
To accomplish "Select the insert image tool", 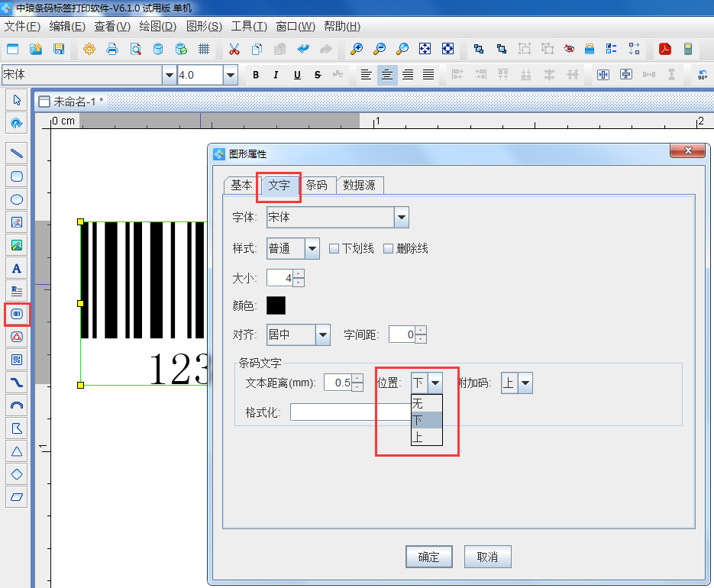I will [x=16, y=222].
